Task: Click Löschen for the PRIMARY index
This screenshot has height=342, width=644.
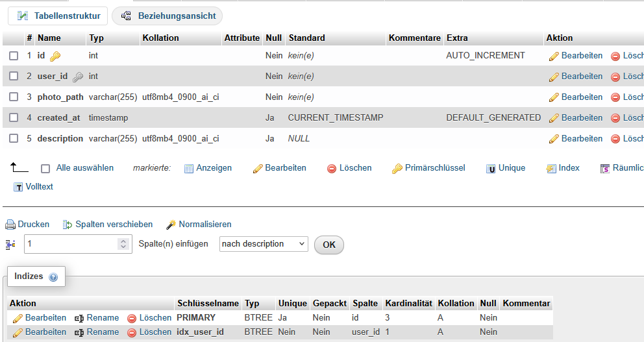Action: coord(149,318)
